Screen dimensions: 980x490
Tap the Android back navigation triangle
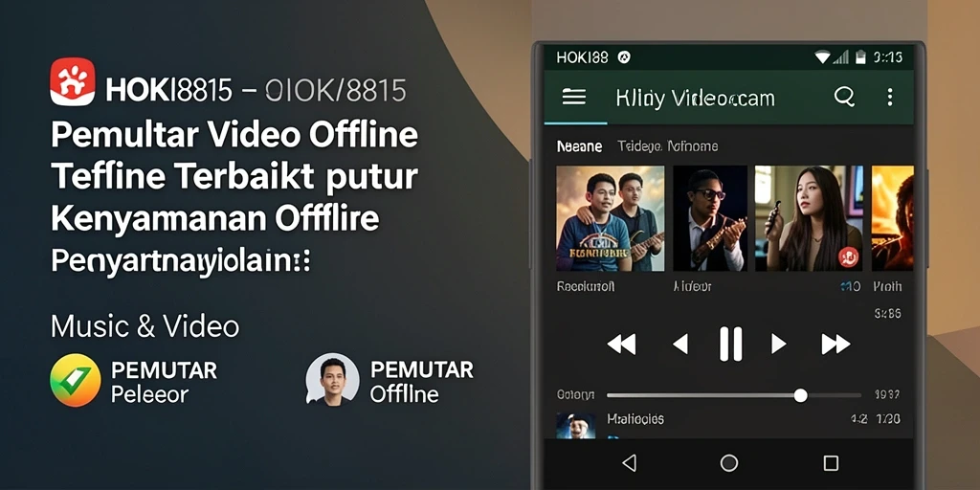(629, 462)
